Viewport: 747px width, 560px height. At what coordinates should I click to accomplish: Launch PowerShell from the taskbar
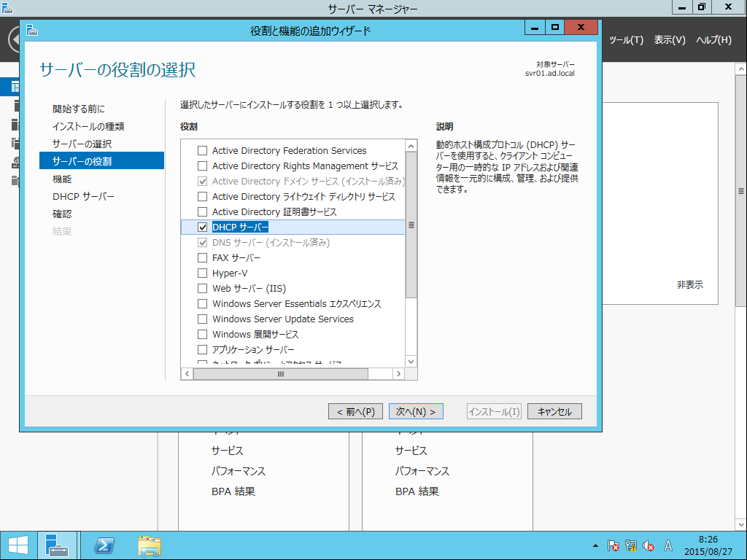click(104, 545)
